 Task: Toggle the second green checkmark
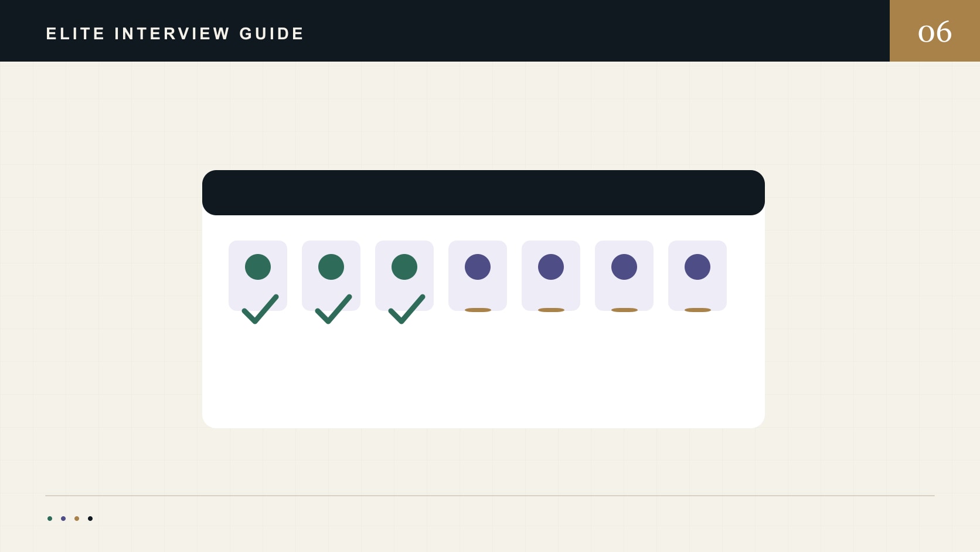coord(334,309)
